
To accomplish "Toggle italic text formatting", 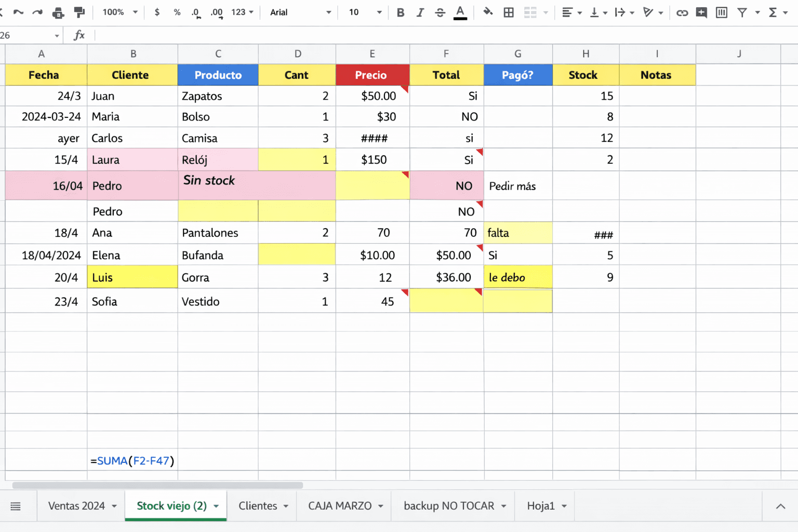I will (420, 12).
